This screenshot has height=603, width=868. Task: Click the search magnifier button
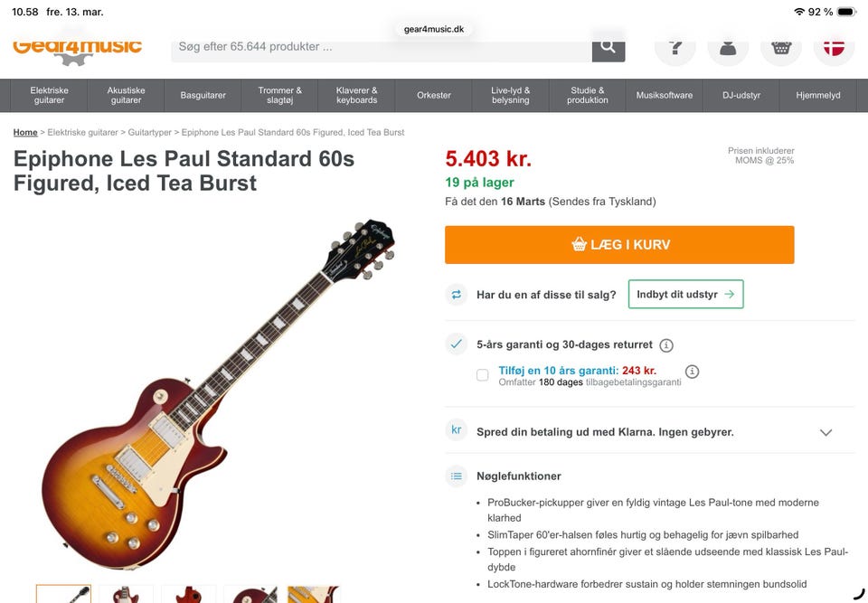(x=608, y=47)
